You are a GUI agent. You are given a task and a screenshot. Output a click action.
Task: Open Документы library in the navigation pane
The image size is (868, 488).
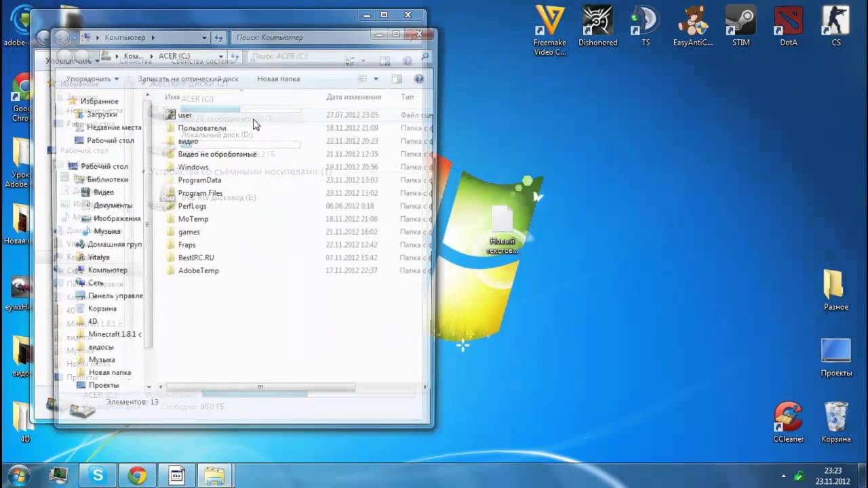[113, 205]
